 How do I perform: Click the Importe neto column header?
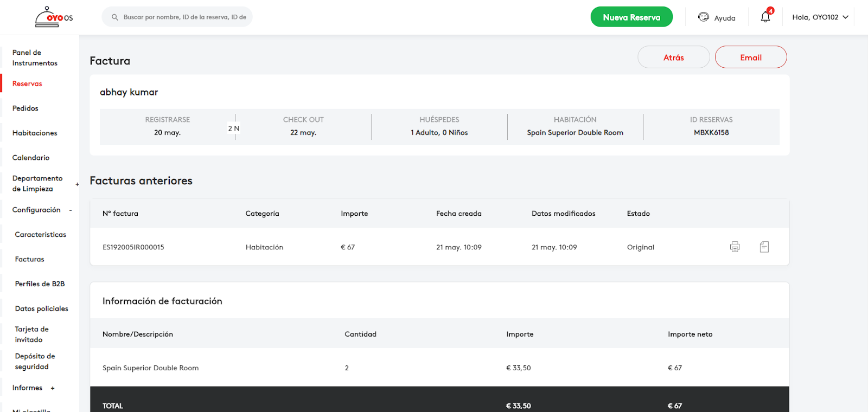[x=690, y=334]
